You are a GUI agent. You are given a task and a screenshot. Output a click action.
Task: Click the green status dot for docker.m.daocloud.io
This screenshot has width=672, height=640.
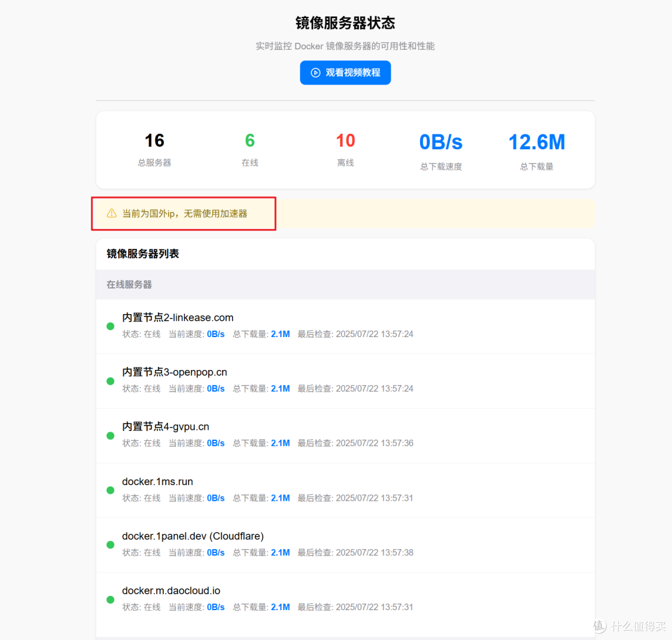click(x=111, y=600)
